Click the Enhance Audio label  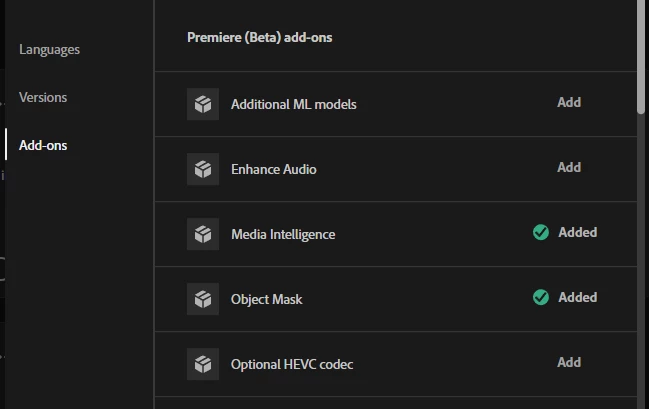(274, 169)
